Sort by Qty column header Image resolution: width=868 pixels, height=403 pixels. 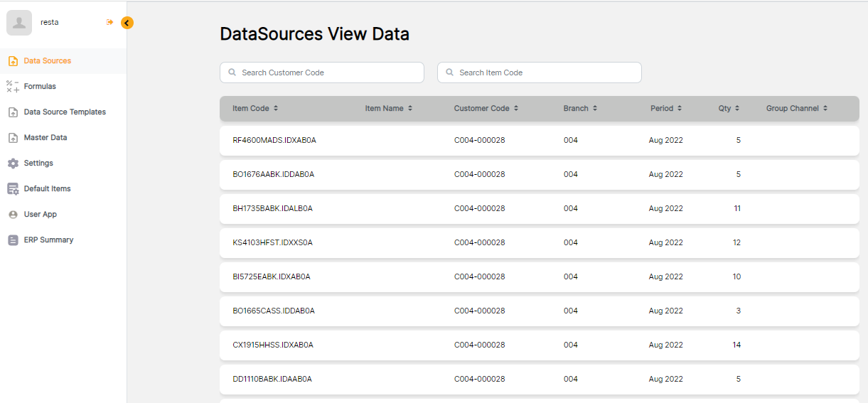tap(728, 109)
